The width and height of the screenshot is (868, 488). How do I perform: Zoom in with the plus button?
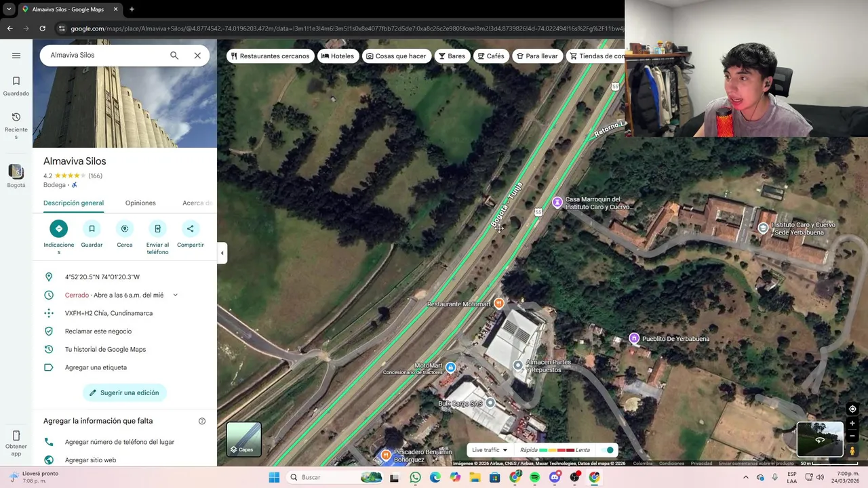[x=852, y=424]
